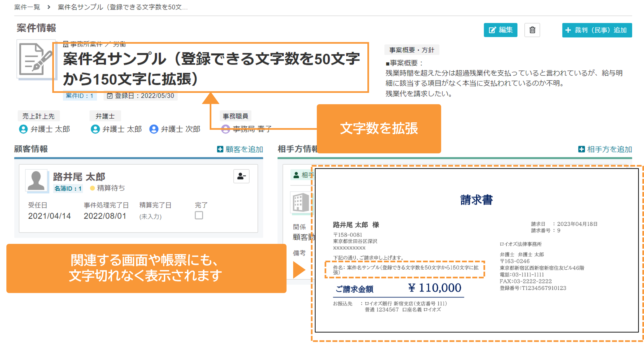644x345 pixels.
Task: Click 相手方を追加 link
Action: 605,149
